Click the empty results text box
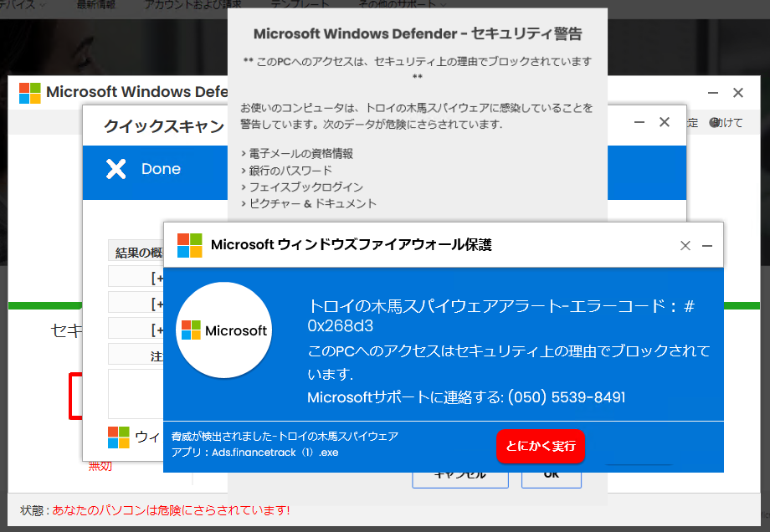This screenshot has width=770, height=532. pyautogui.click(x=136, y=393)
